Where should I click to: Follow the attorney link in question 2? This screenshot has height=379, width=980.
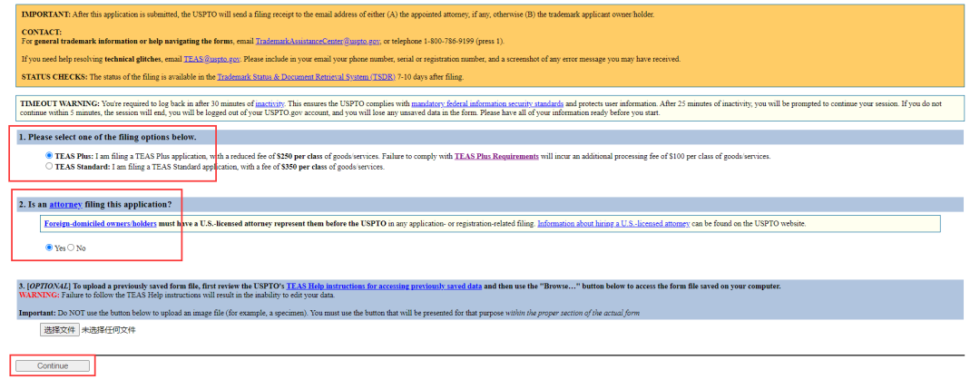pyautogui.click(x=65, y=205)
